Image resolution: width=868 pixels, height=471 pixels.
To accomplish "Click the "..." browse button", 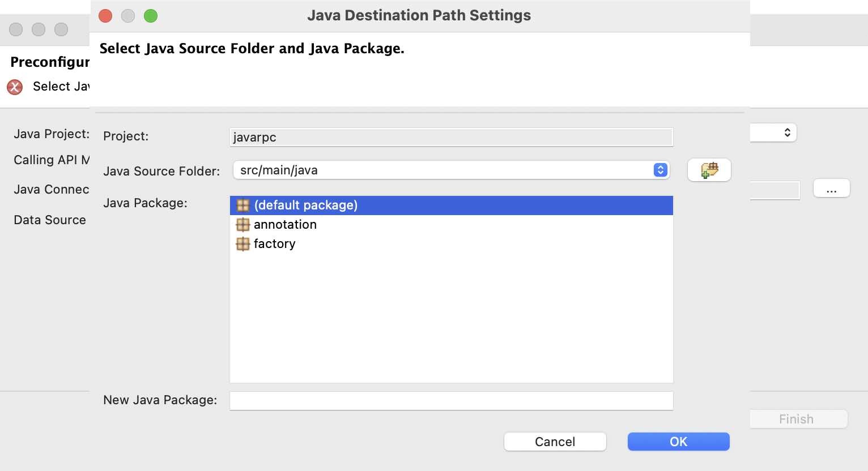I will tap(831, 190).
